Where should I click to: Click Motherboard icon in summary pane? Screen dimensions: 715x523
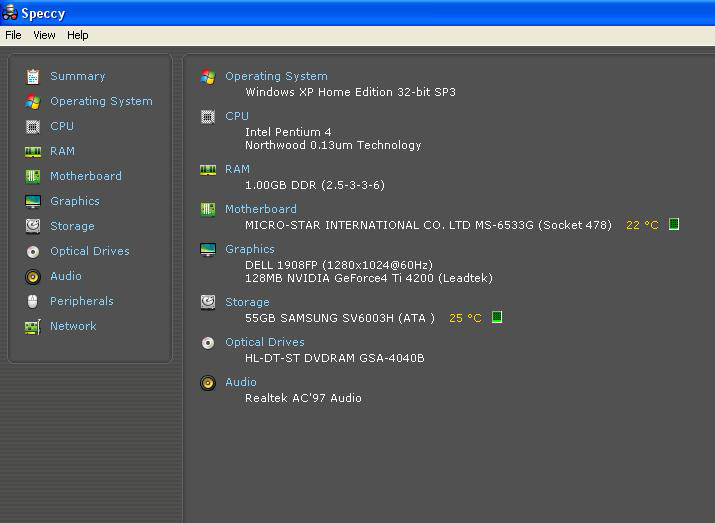coord(208,210)
